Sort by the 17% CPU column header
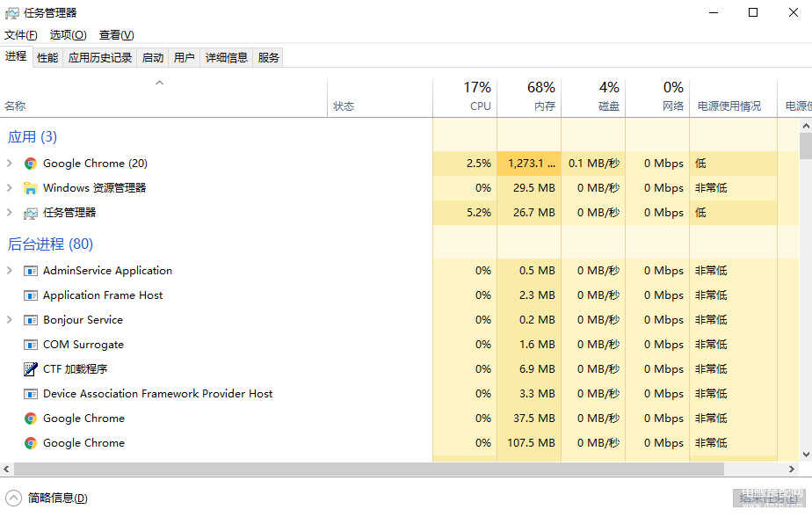 [x=465, y=98]
